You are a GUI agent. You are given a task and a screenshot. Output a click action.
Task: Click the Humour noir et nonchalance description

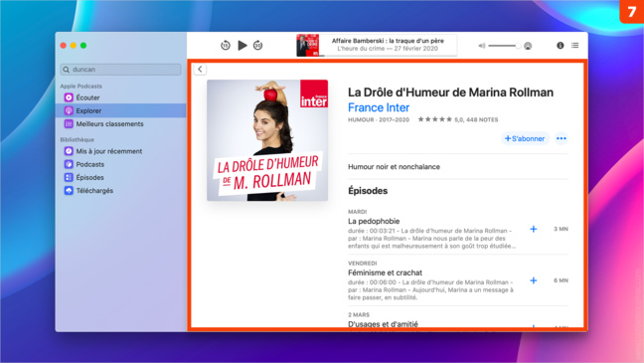point(394,166)
